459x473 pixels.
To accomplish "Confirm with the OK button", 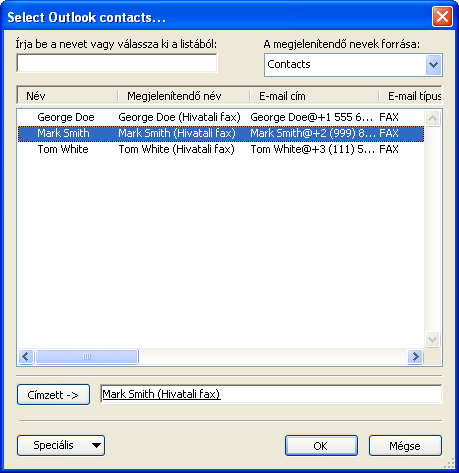I will pyautogui.click(x=321, y=445).
